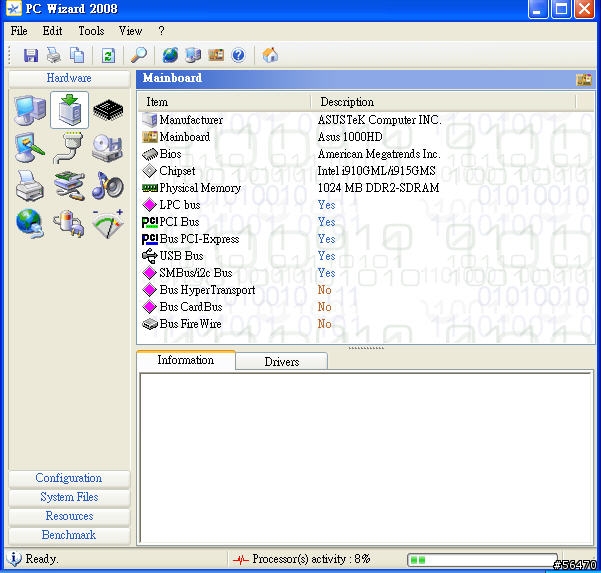This screenshot has width=601, height=573.
Task: Select the Power battery plug icon
Action: [x=69, y=224]
